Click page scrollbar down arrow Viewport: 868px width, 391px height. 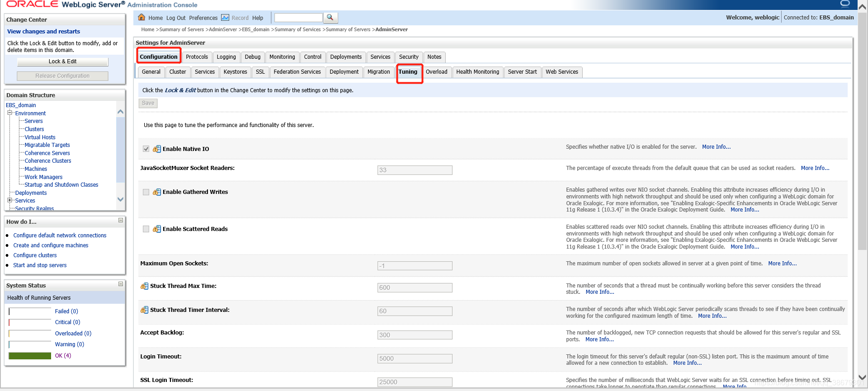862,377
